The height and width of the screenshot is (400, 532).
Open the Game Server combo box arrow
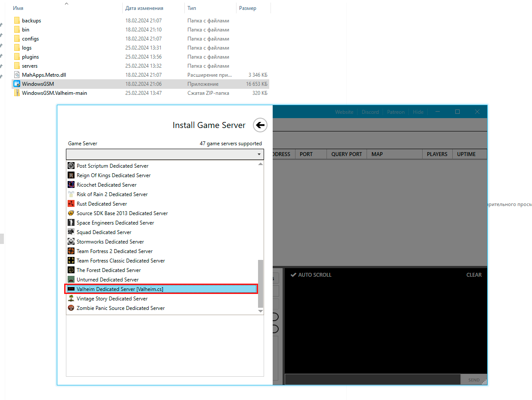259,154
